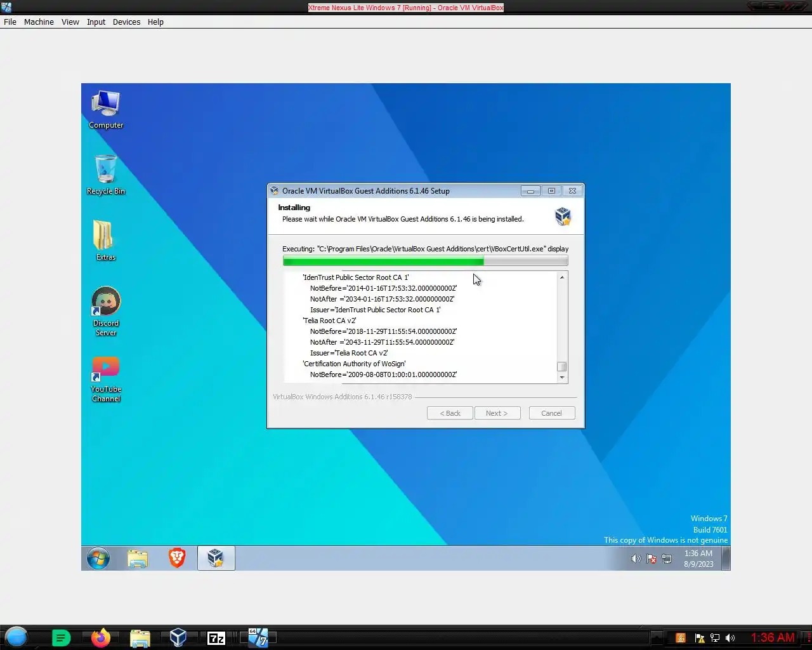Click the guest network tray icon

point(667,559)
